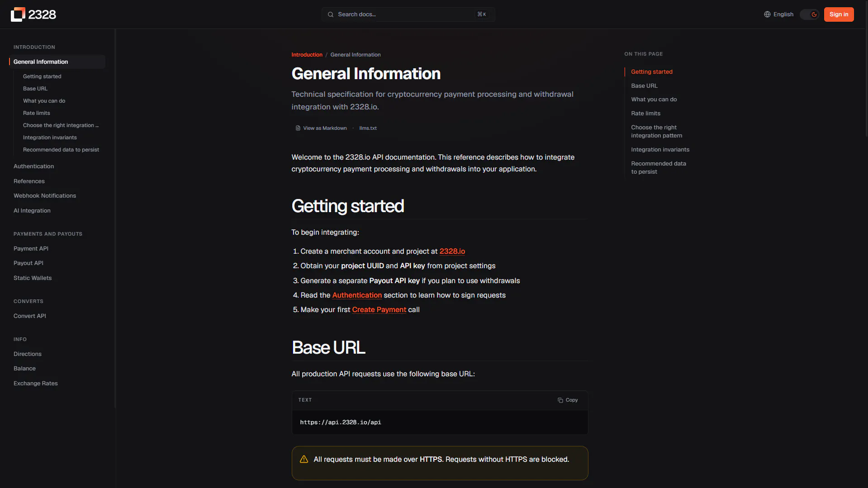Focus the Search docs field

(x=408, y=14)
